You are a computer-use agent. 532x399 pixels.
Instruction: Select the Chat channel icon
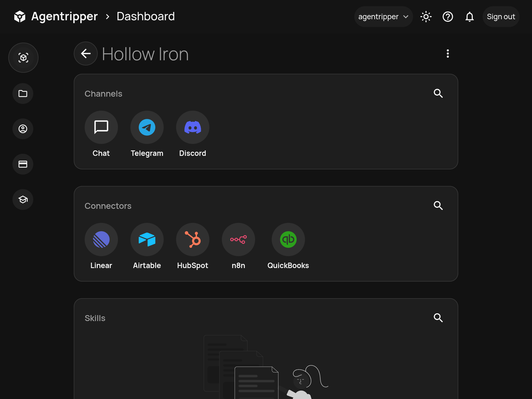coord(101,127)
